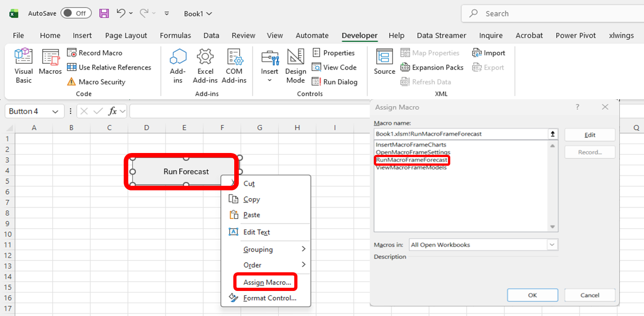Toggle the AutoSave switch
Screen dimensions: 644x316
tap(76, 13)
